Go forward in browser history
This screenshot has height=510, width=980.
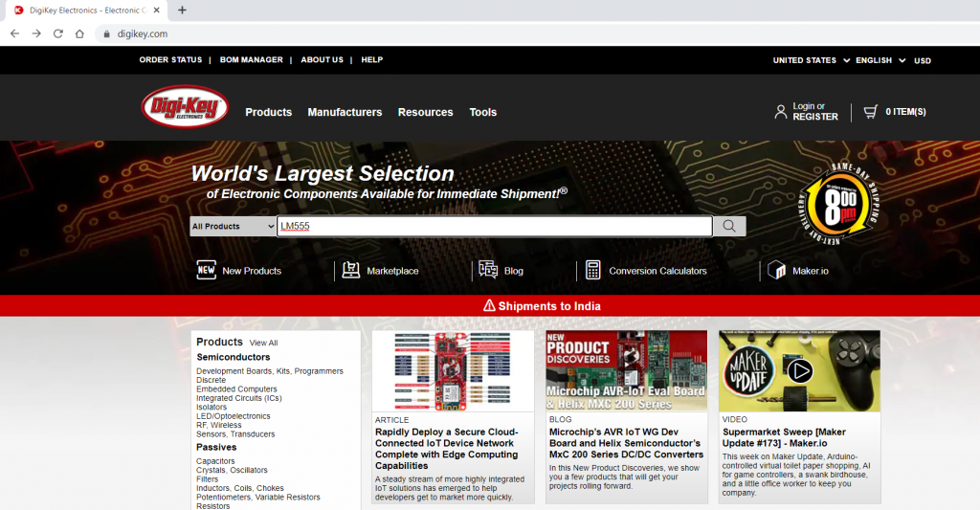click(36, 33)
